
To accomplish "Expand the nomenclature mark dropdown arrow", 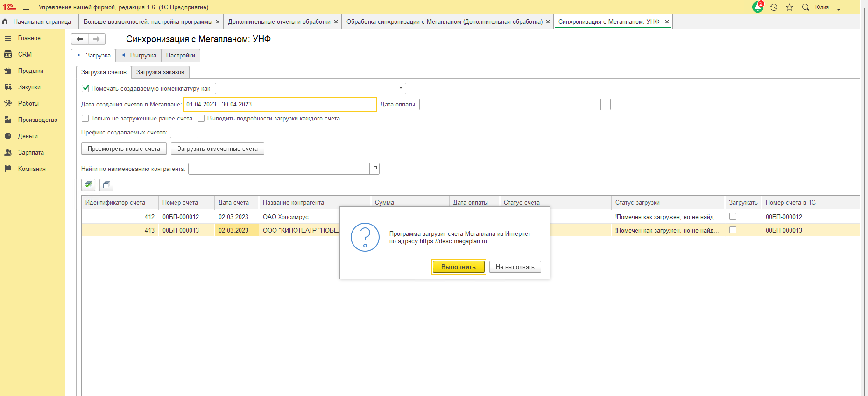I will click(x=401, y=88).
